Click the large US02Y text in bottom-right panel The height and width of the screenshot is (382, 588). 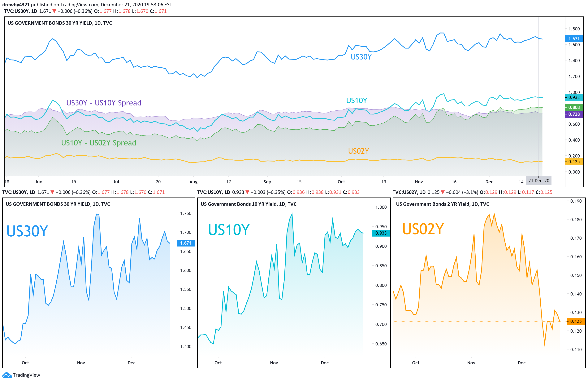423,229
